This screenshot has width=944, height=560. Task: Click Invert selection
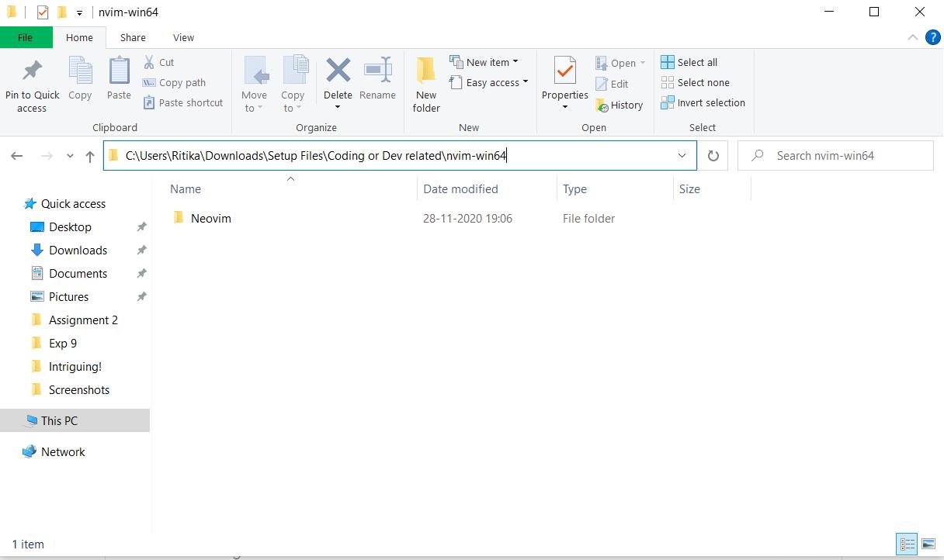coord(703,102)
